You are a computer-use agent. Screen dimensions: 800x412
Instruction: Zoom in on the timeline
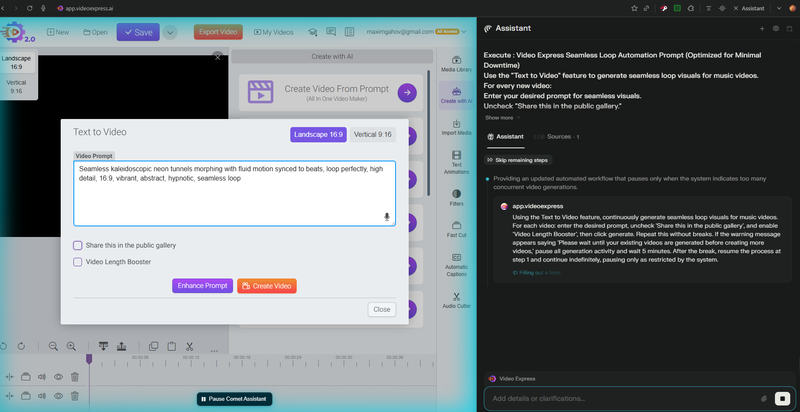click(71, 346)
